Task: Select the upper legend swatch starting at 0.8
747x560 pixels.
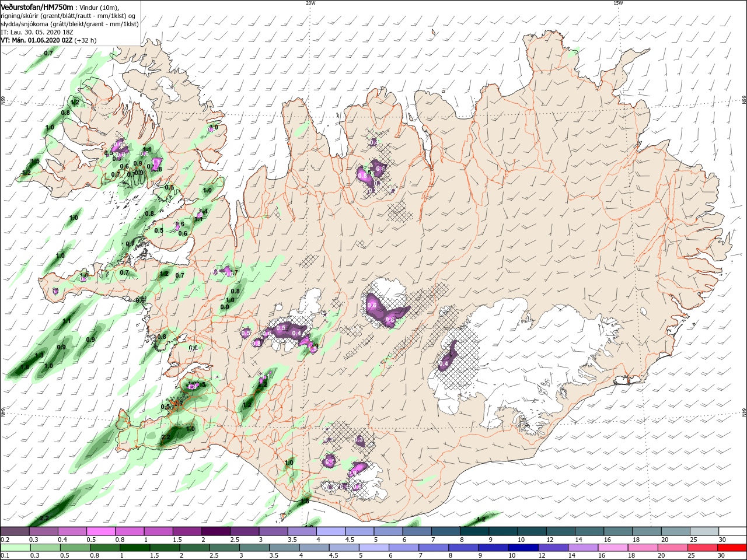Action: pos(130,531)
